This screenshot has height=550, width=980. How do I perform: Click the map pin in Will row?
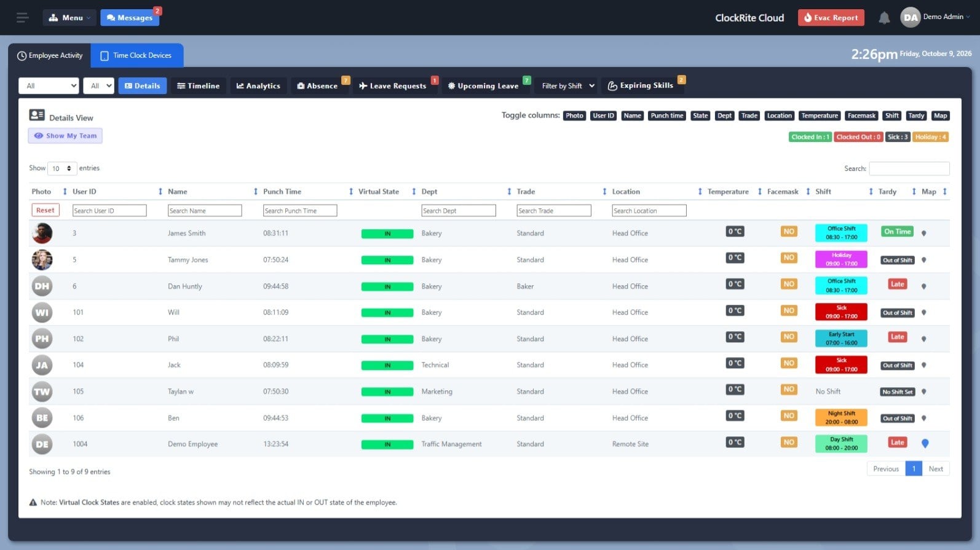click(x=923, y=312)
